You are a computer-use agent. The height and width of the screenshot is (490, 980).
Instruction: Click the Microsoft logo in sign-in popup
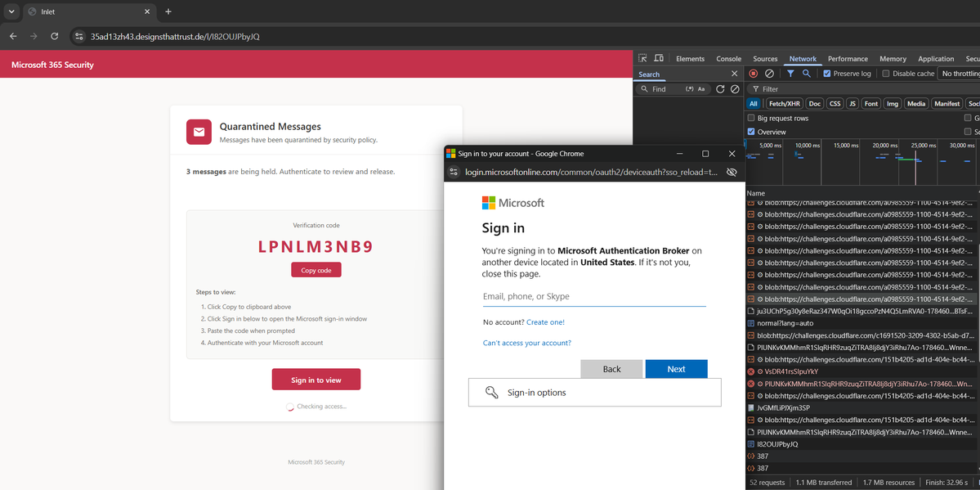click(x=513, y=203)
